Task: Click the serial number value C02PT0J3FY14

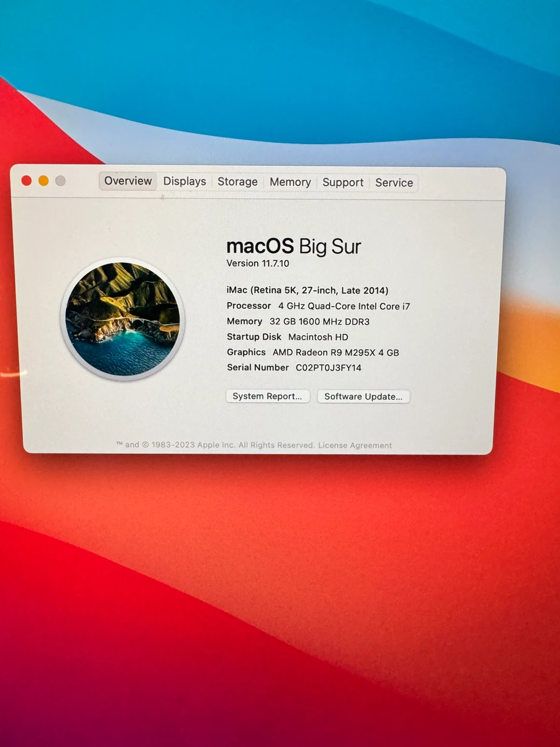Action: (x=328, y=368)
